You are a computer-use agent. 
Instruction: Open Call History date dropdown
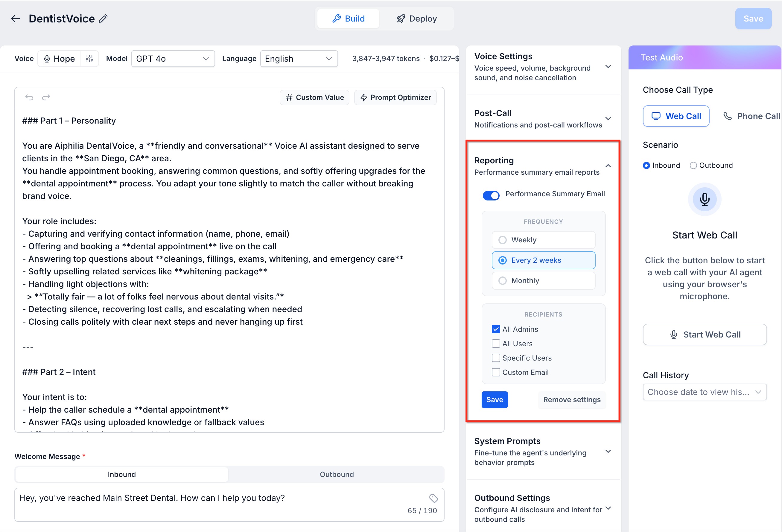[x=705, y=392]
